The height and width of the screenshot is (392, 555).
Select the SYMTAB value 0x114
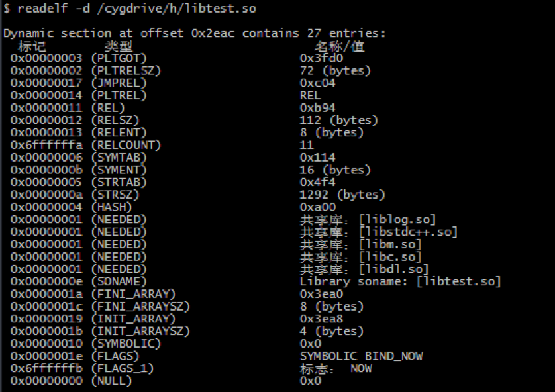pos(317,158)
